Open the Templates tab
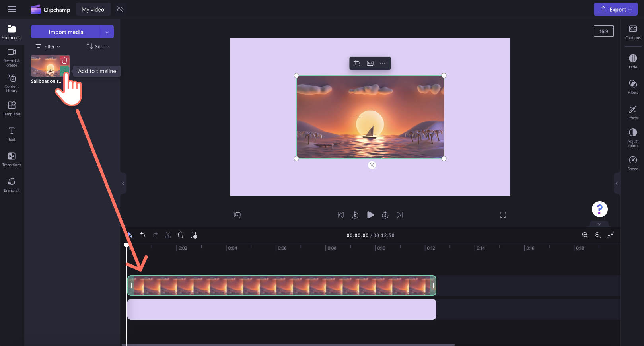 12,109
